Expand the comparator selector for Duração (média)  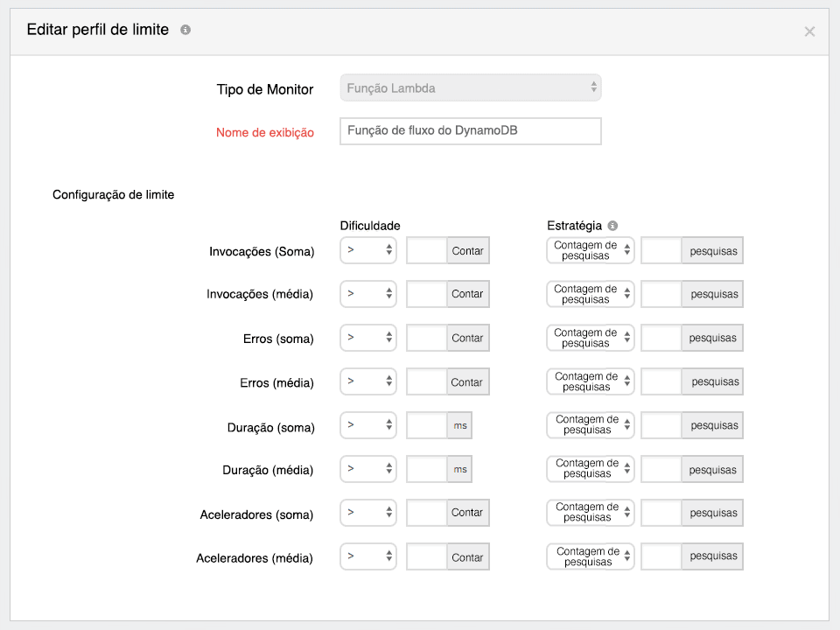click(367, 469)
